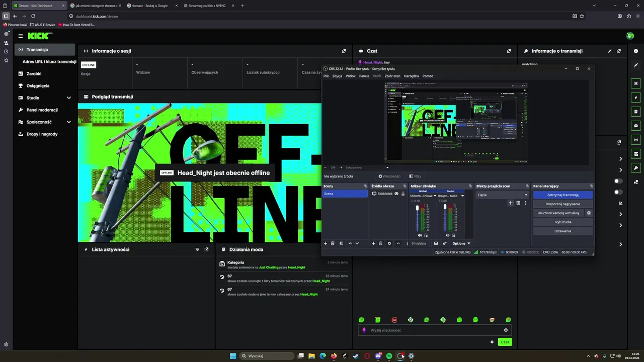
Task: Pop out the Czat panel
Action: [509, 51]
